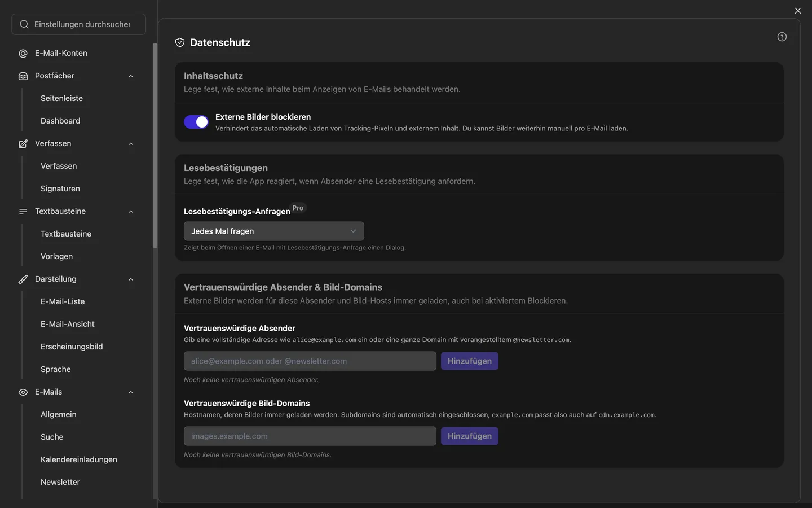Click the E-Mails eye icon
This screenshot has width=812, height=508.
pyautogui.click(x=23, y=392)
